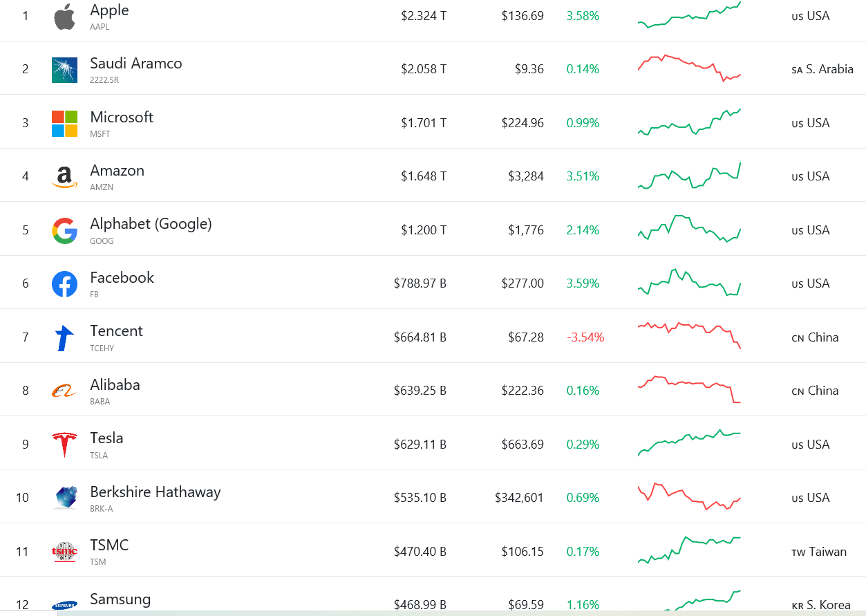
Task: Click the Google G logo
Action: pyautogui.click(x=64, y=230)
